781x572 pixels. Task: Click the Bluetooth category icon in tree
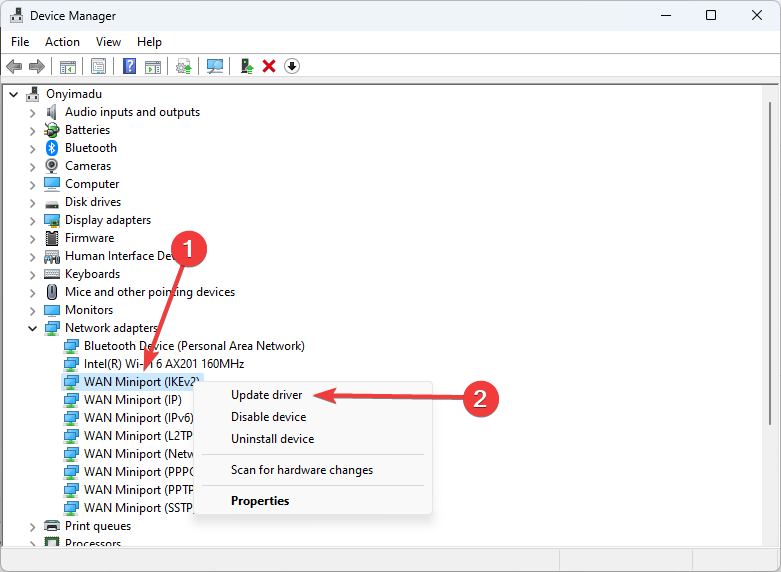coord(52,148)
